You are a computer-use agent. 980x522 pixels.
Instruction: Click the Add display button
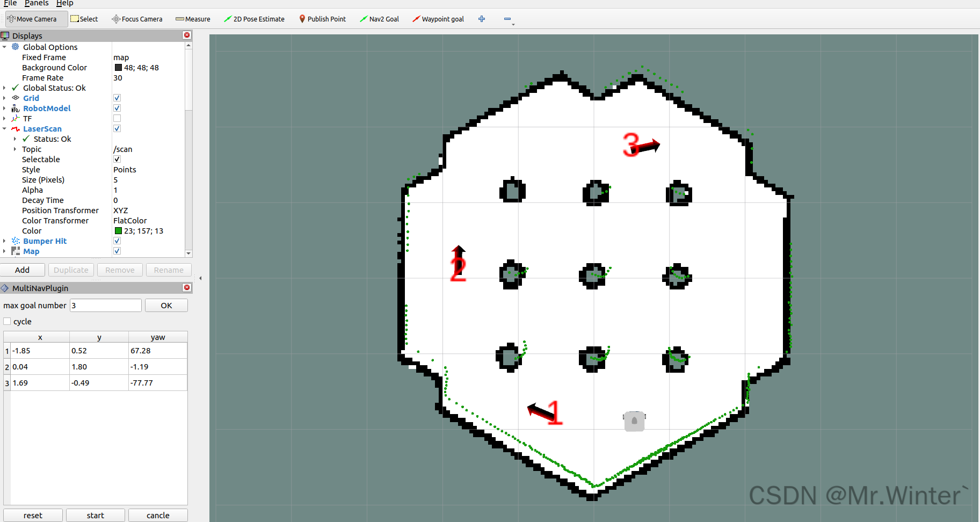click(x=23, y=270)
